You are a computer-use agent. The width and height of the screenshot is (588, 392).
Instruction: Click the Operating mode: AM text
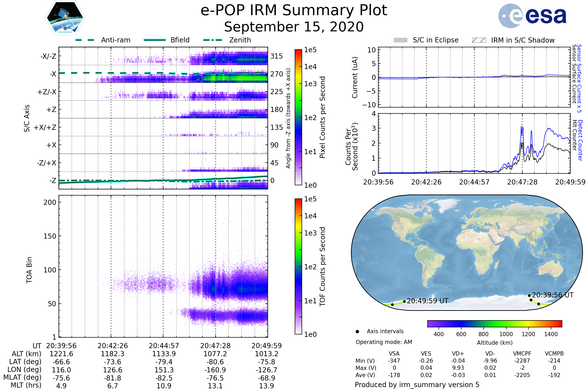384,342
